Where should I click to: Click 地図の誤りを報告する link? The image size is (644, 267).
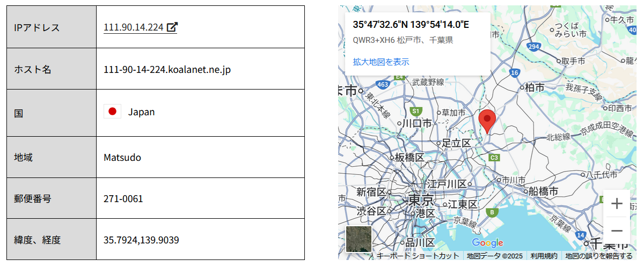click(x=599, y=256)
